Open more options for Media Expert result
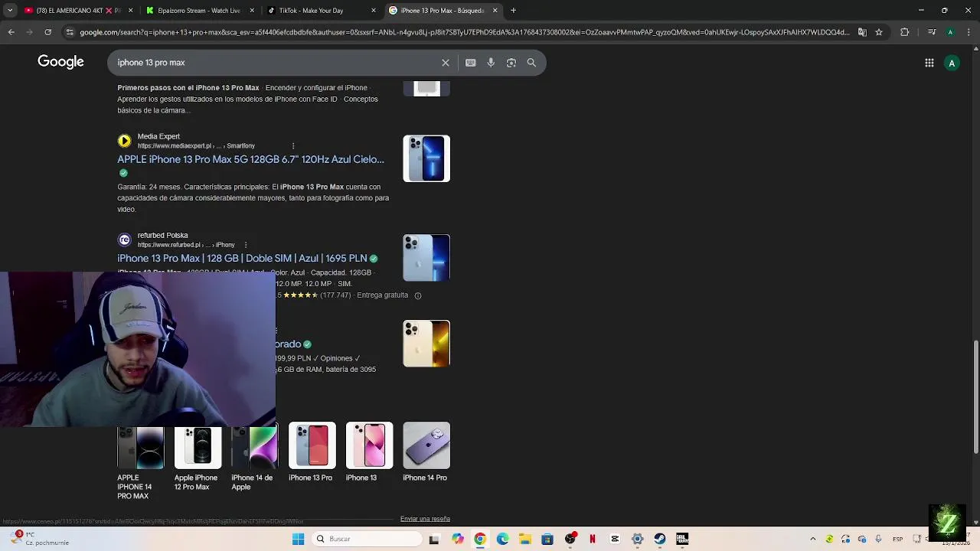 (293, 145)
